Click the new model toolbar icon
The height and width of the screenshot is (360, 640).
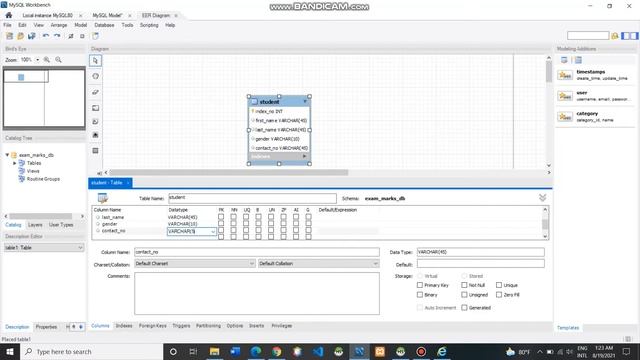[x=9, y=36]
